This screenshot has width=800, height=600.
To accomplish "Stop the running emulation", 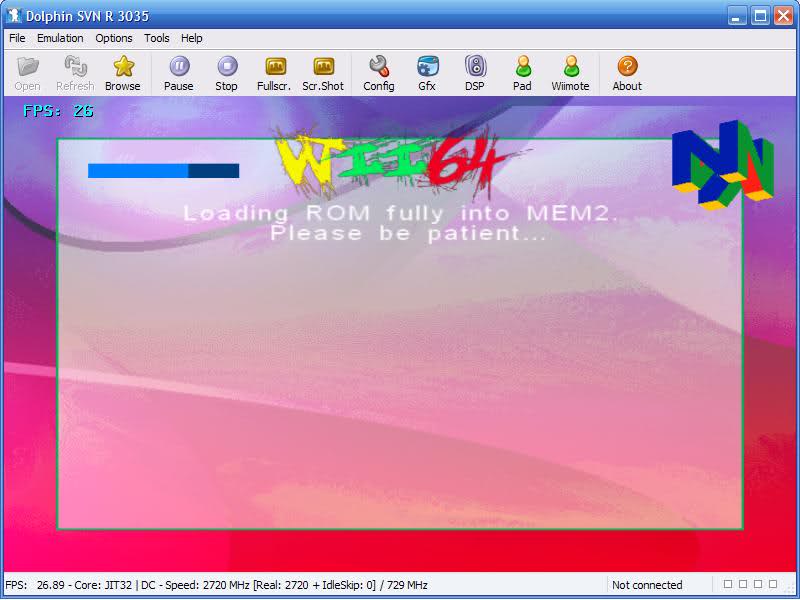I will [227, 66].
